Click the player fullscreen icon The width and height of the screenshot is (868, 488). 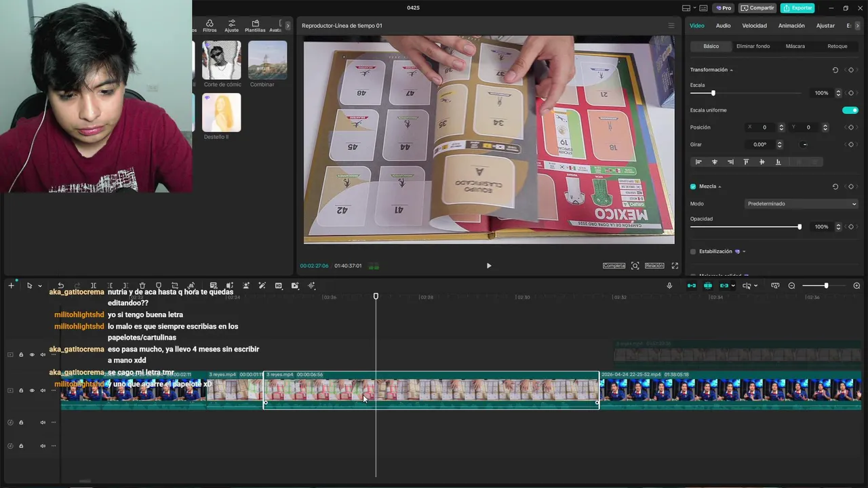point(675,266)
